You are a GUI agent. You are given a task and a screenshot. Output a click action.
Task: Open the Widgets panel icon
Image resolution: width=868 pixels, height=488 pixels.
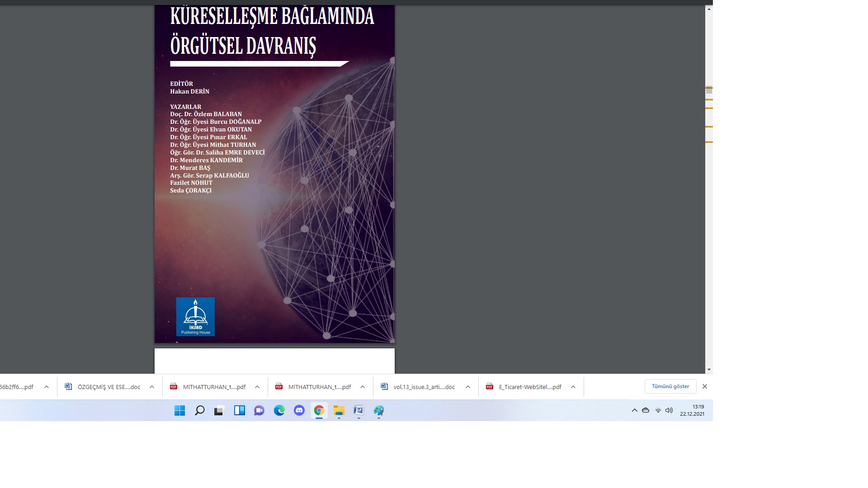point(239,410)
